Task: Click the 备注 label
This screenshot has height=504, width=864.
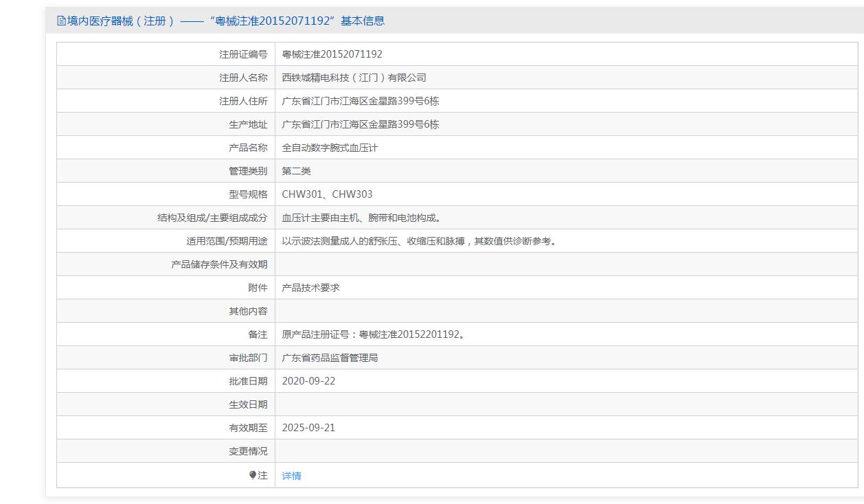Action: (x=258, y=334)
